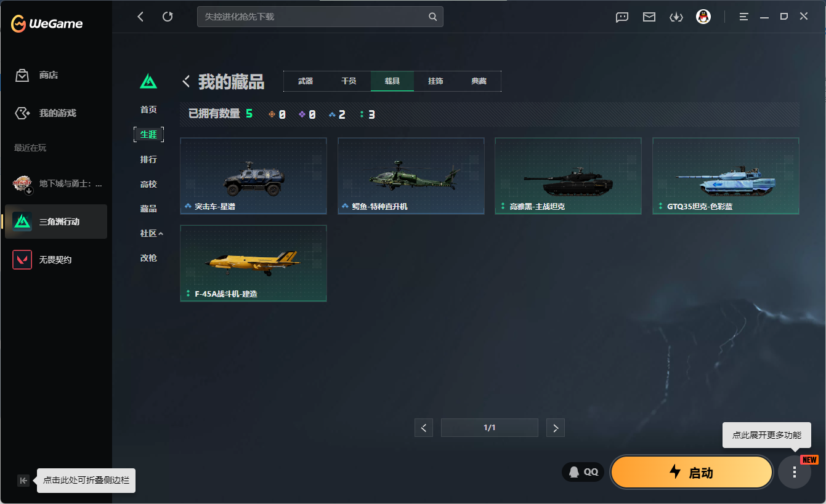Open 排行 in game nav

148,159
